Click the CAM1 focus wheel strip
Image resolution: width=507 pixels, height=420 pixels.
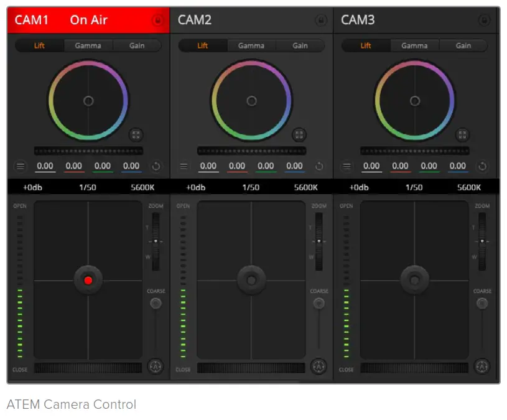(x=88, y=368)
